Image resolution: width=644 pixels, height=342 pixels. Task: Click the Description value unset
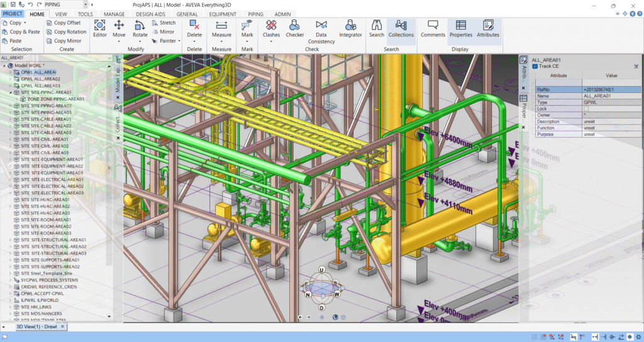pos(611,121)
